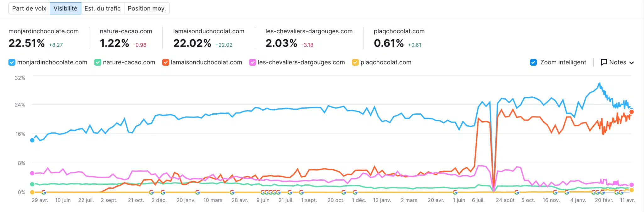Click the Google update marker near 1 juin
This screenshot has width=644, height=212.
[455, 192]
